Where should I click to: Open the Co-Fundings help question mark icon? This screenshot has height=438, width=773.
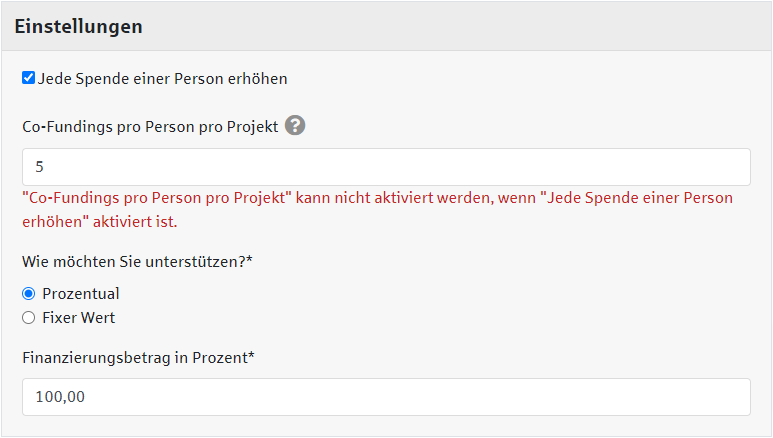point(295,126)
